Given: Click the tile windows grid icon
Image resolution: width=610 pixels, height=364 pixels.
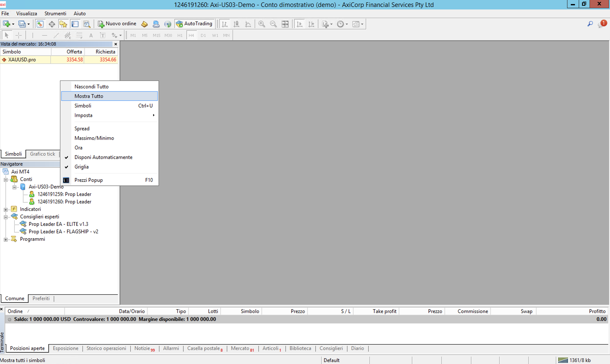Looking at the screenshot, I should (285, 24).
